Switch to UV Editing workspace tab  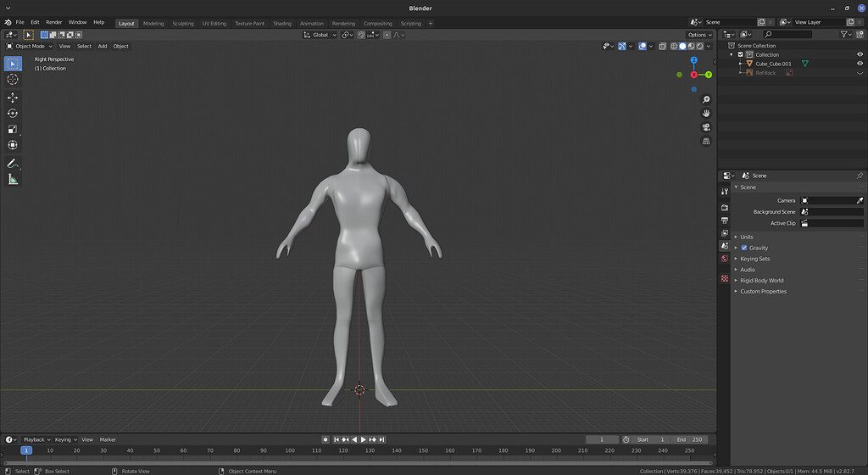coord(214,23)
